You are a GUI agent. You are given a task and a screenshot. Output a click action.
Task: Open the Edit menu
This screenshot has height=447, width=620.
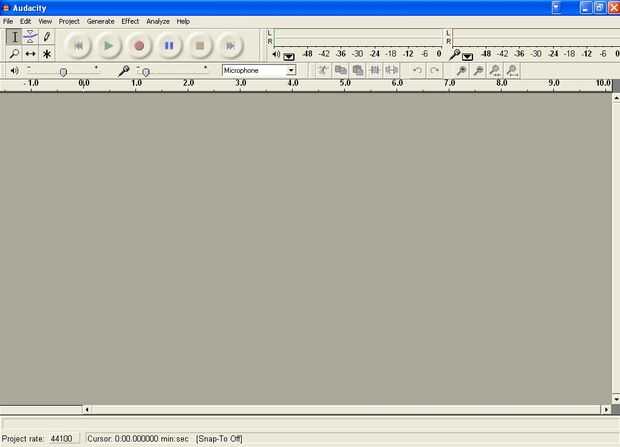click(x=26, y=21)
